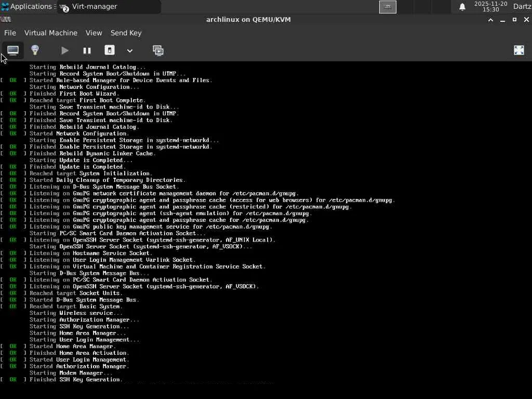
Task: Click 'Finished Update is Completed' line
Action: tap(63, 167)
